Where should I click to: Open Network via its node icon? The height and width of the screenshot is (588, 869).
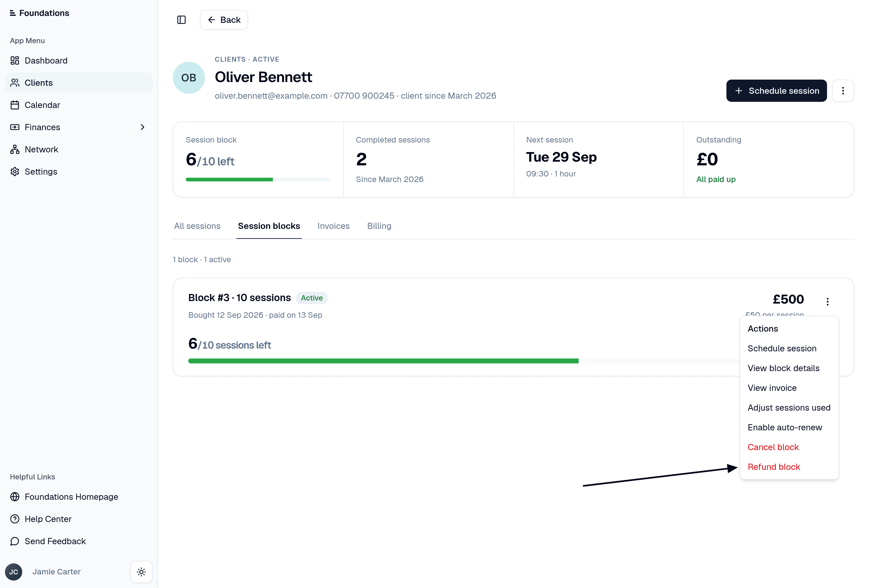point(15,150)
